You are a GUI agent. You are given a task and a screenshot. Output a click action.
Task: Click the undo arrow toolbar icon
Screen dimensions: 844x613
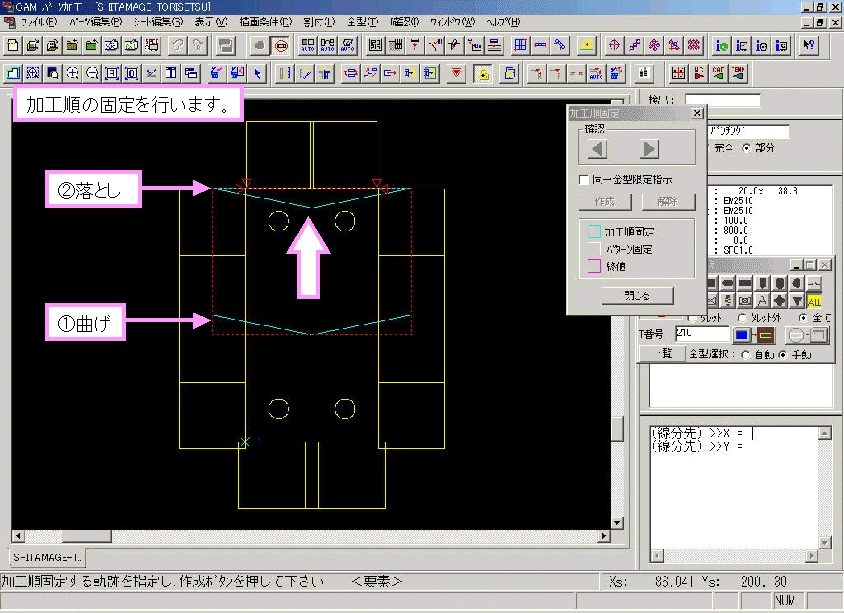coord(178,46)
